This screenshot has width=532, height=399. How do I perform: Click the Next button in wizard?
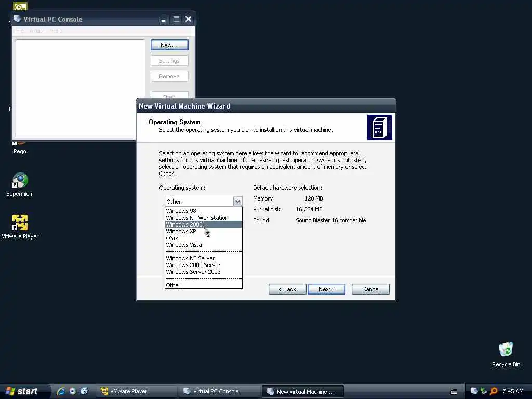[326, 289]
